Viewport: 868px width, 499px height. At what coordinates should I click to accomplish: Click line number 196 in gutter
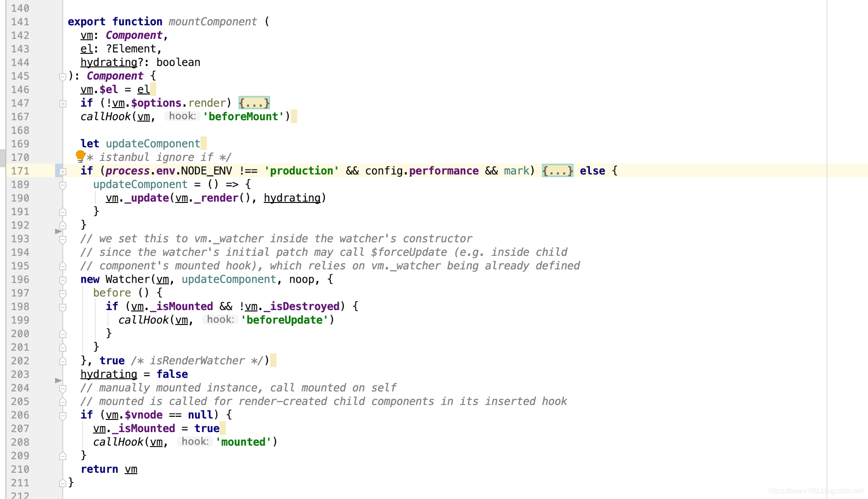click(20, 279)
